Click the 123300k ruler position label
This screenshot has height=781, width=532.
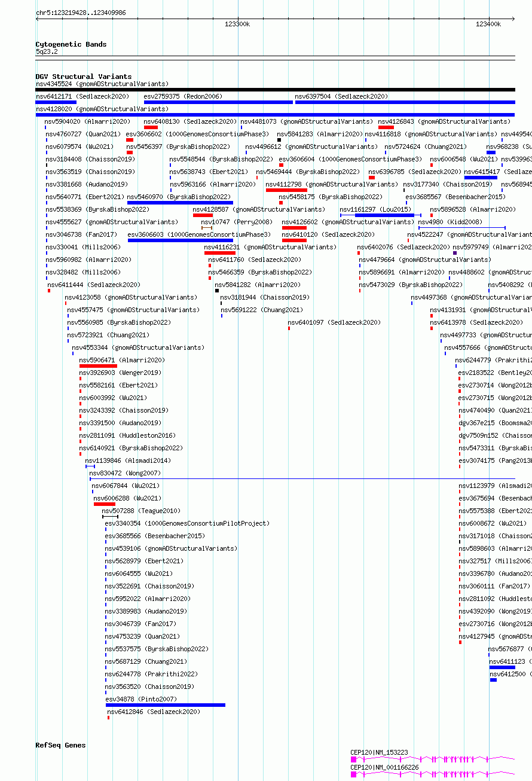pyautogui.click(x=237, y=24)
